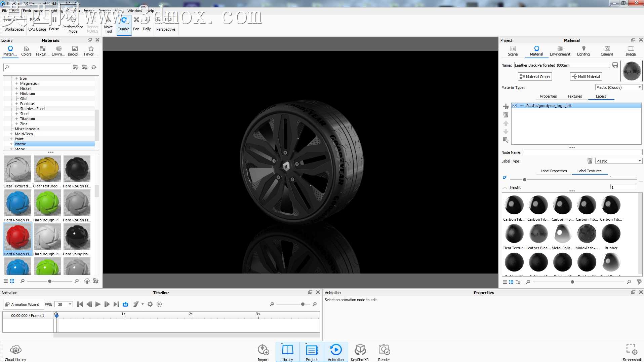Delete selected label using trash icon
Screen dimensions: 644x362
coord(506,115)
